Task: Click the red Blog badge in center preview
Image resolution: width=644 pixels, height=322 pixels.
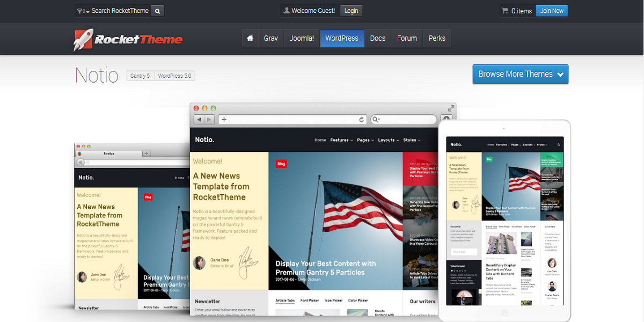Action: [281, 164]
